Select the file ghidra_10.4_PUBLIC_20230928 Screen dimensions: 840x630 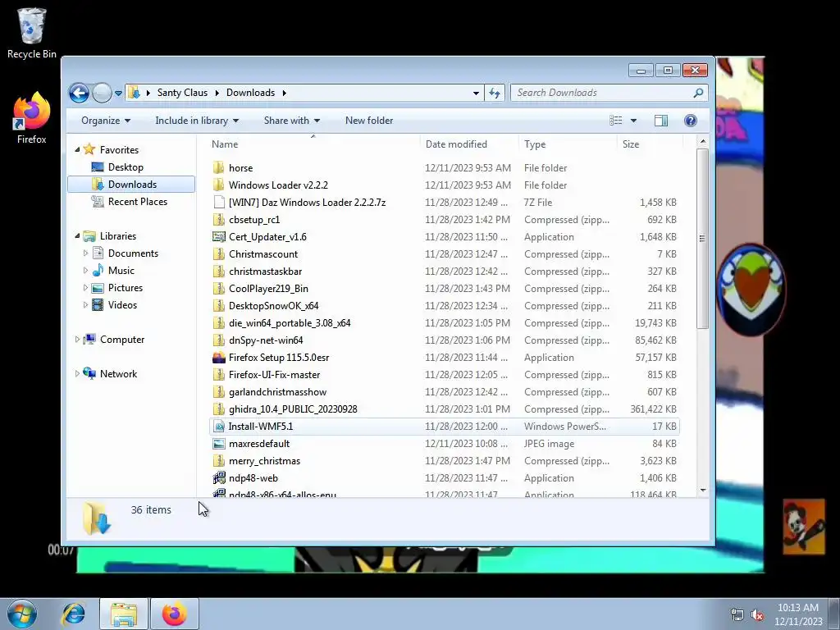(293, 409)
